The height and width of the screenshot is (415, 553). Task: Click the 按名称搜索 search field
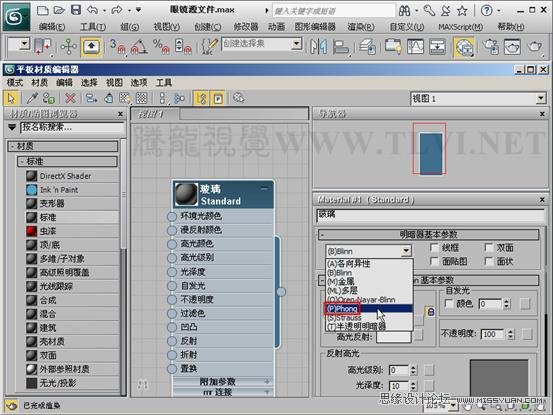point(72,127)
